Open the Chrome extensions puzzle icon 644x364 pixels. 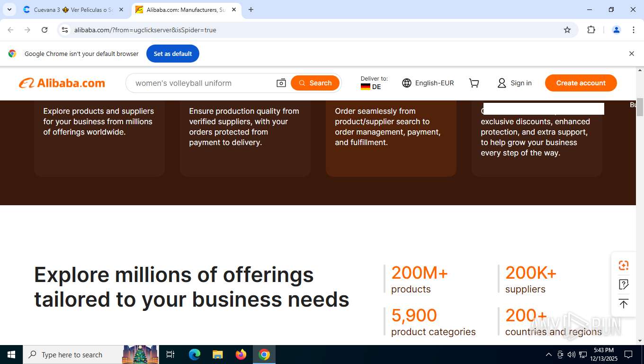click(591, 30)
